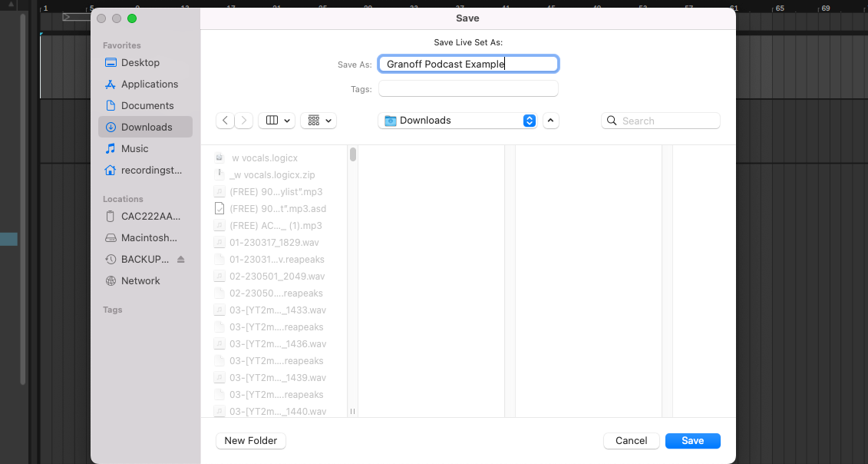Open the Downloads location popup menu
The height and width of the screenshot is (464, 868).
pyautogui.click(x=459, y=121)
